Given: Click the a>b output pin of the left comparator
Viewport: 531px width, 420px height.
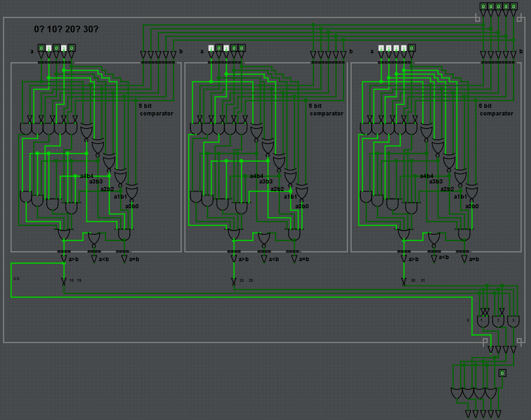Looking at the screenshot, I should tap(64, 260).
